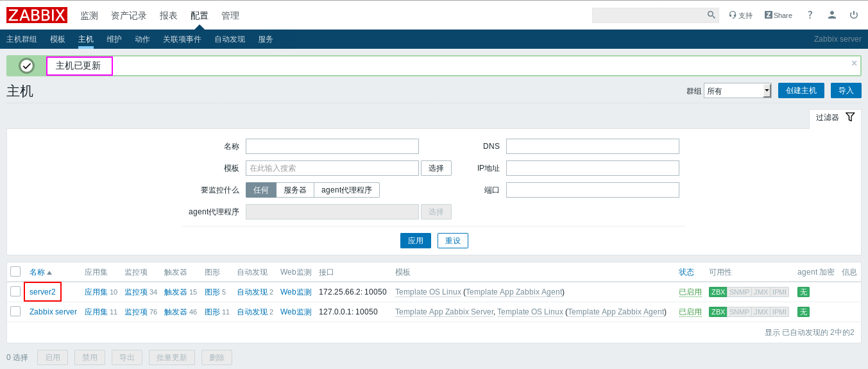The height and width of the screenshot is (369, 868).
Task: Click ZBX availability badge for Zabbix server
Action: [x=718, y=312]
